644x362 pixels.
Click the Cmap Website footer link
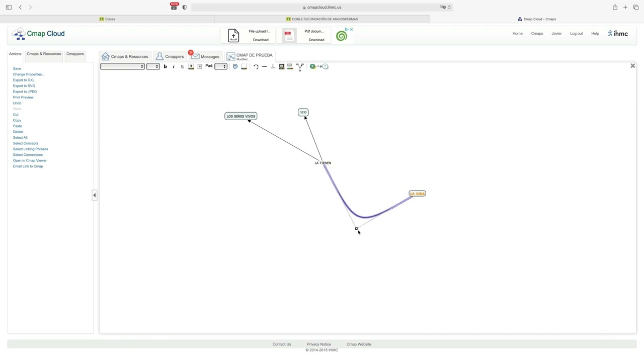click(x=359, y=344)
